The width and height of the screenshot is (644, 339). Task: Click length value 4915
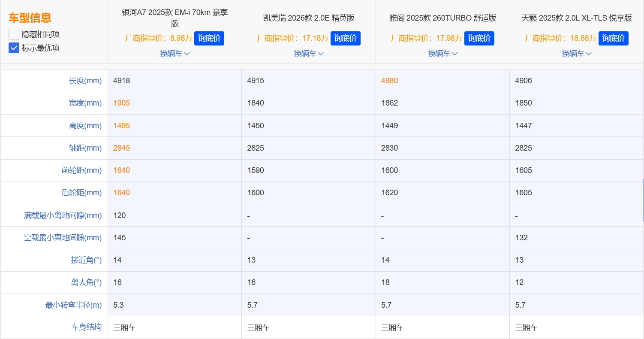click(x=256, y=81)
